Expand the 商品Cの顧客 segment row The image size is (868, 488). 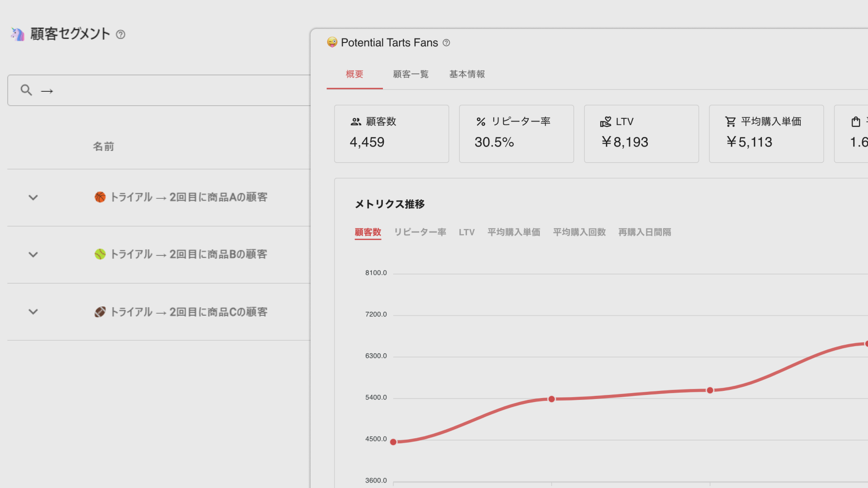[x=33, y=312]
